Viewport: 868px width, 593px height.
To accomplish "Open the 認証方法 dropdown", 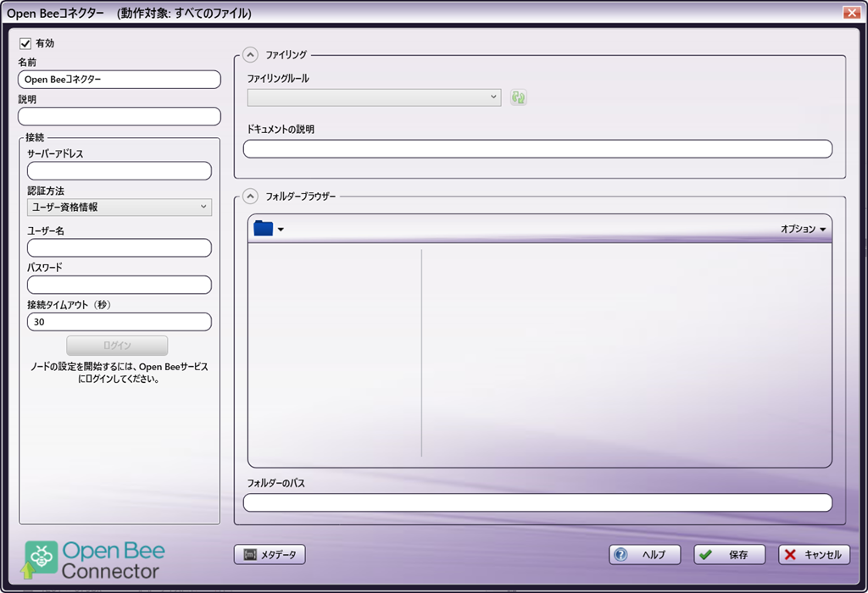I will pyautogui.click(x=120, y=207).
